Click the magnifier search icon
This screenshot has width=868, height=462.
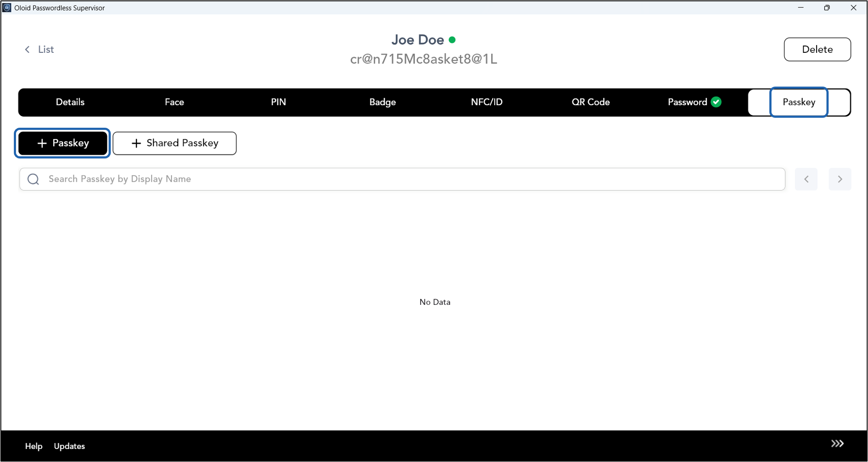coord(33,179)
